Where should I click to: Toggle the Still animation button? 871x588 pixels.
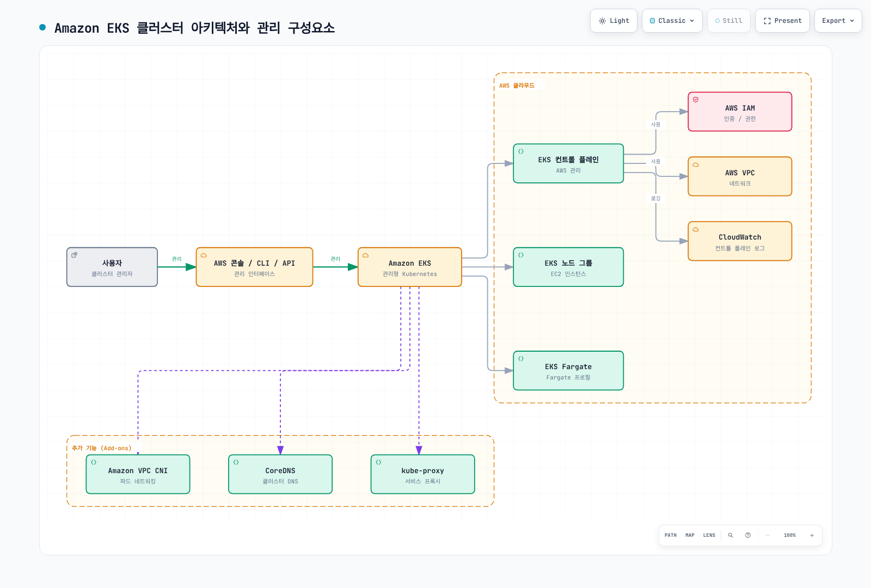tap(729, 21)
